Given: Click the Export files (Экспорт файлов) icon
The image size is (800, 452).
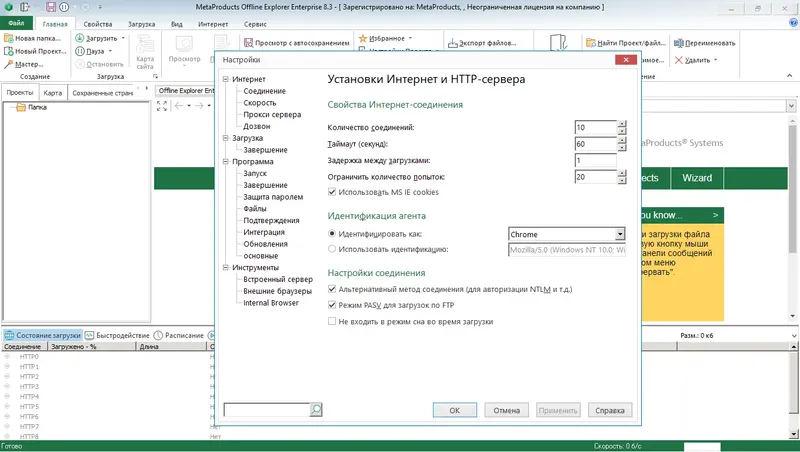Looking at the screenshot, I should 453,43.
